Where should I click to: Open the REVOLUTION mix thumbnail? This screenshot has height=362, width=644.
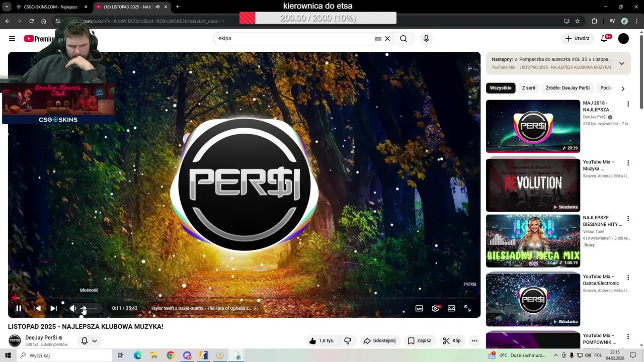(533, 185)
